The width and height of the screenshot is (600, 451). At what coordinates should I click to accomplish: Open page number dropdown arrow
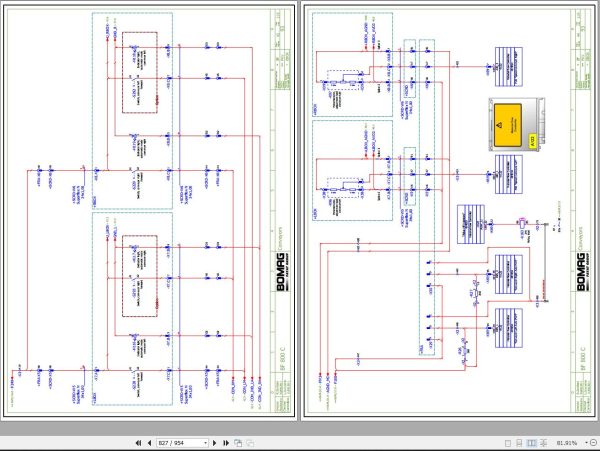pos(205,443)
